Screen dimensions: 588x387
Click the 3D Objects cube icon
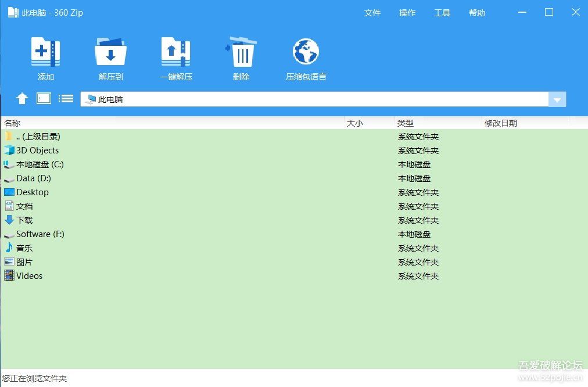[x=9, y=150]
